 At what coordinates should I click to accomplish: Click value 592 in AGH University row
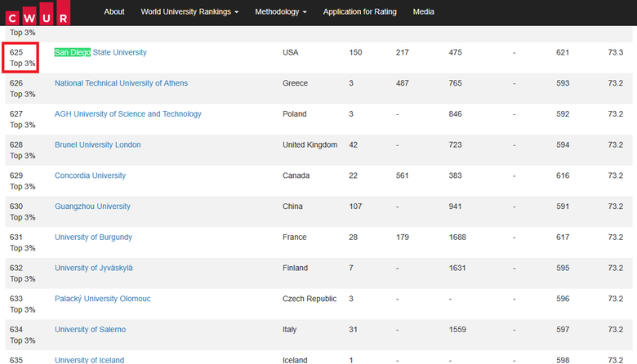click(x=563, y=114)
